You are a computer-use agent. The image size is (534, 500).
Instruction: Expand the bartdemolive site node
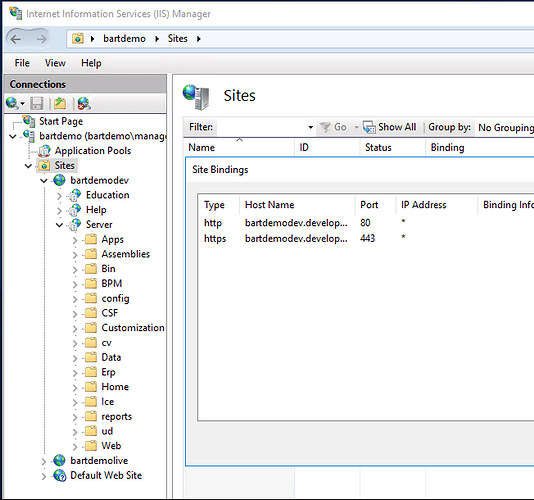[44, 462]
